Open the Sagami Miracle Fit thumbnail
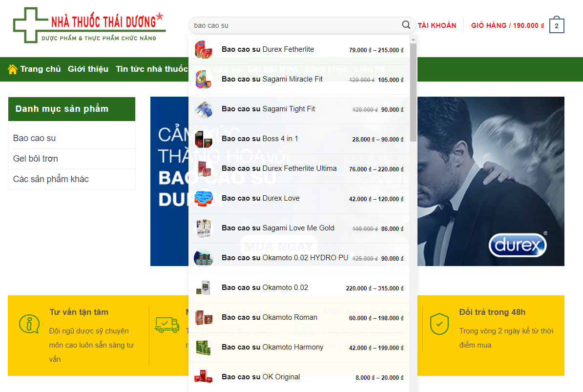The width and height of the screenshot is (583, 392). click(204, 80)
